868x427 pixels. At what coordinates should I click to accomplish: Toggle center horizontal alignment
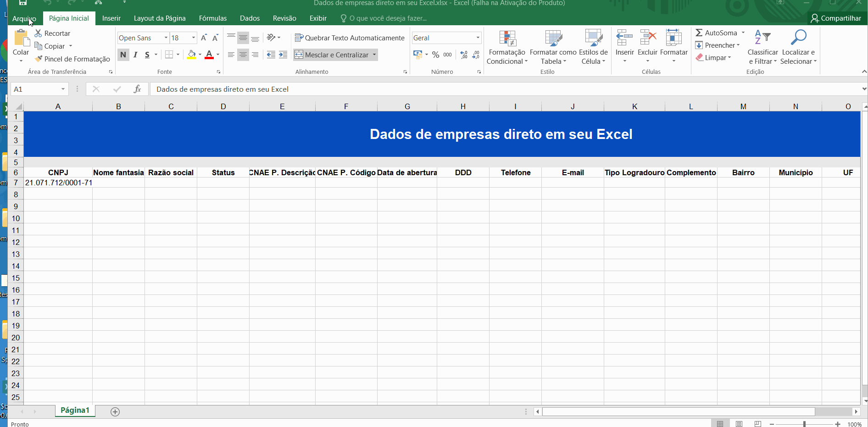[x=243, y=55]
